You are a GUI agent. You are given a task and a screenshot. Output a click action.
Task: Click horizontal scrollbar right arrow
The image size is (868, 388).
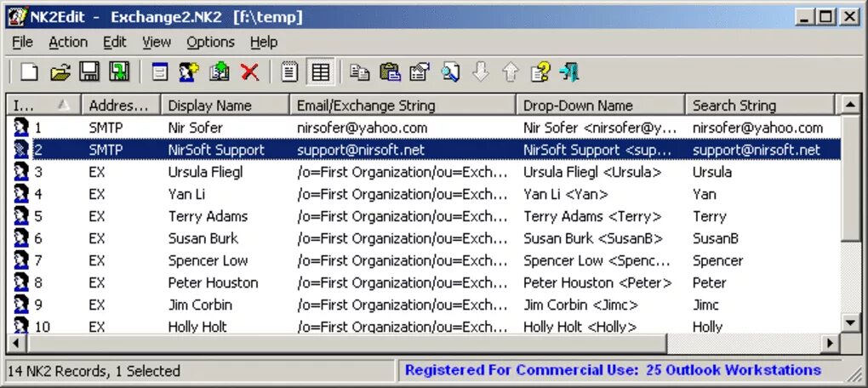point(830,344)
